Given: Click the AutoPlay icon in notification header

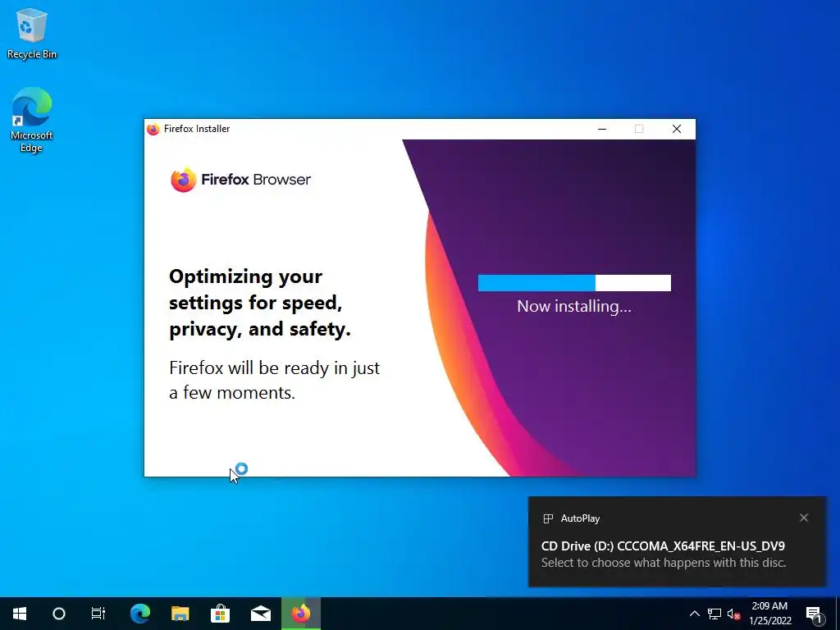Looking at the screenshot, I should [547, 518].
